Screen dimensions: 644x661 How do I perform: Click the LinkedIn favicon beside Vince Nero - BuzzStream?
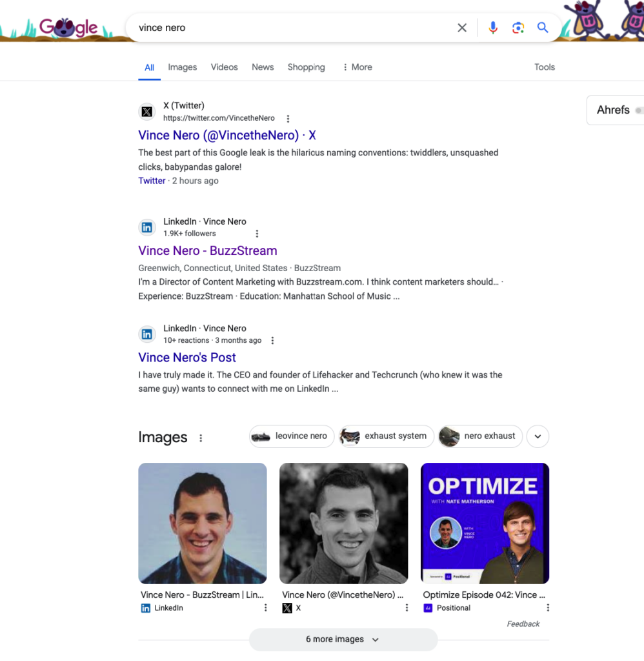pos(146,227)
